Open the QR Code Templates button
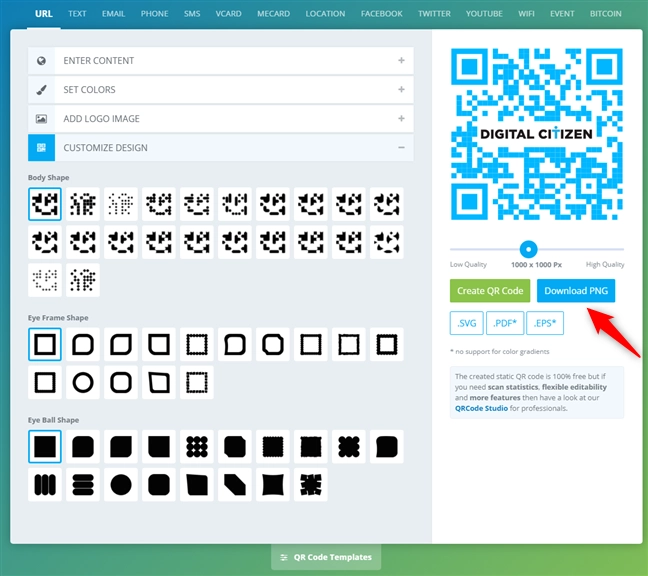Screen dimensions: 648x576 [326, 557]
